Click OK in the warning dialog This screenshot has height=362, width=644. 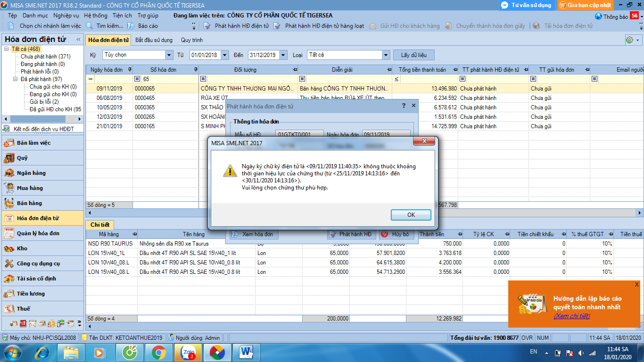point(411,215)
